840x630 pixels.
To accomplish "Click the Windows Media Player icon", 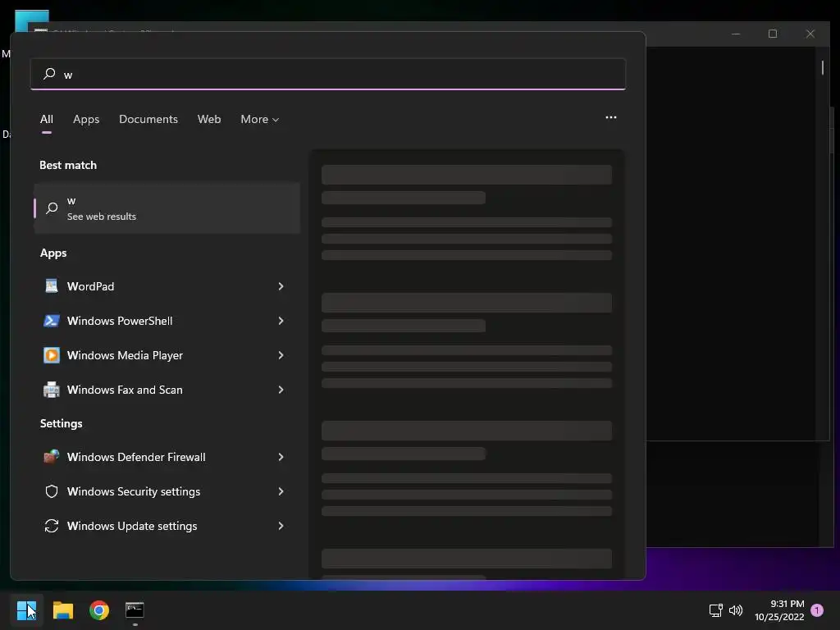I will click(52, 355).
